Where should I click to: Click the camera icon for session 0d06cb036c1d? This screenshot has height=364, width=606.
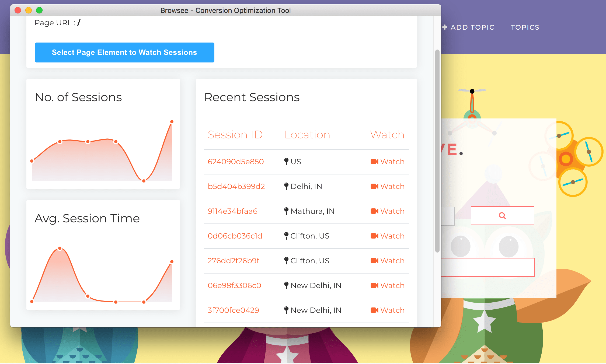[374, 236]
